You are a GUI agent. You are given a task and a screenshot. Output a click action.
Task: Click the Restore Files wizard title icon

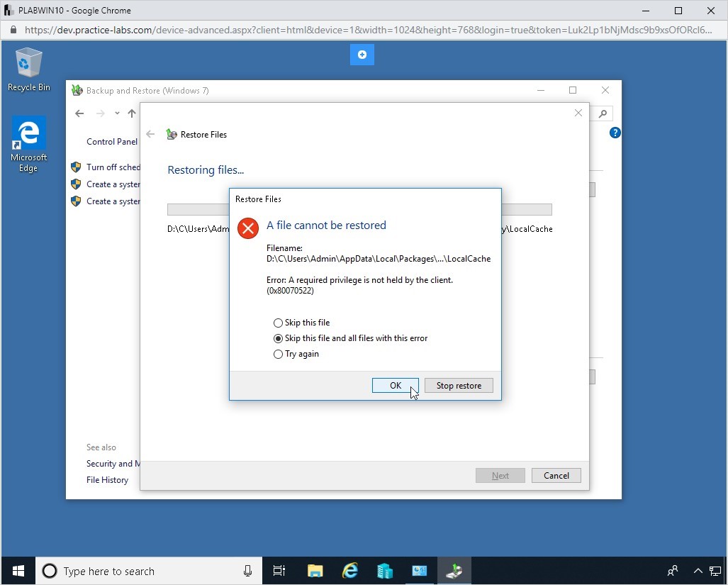[172, 135]
